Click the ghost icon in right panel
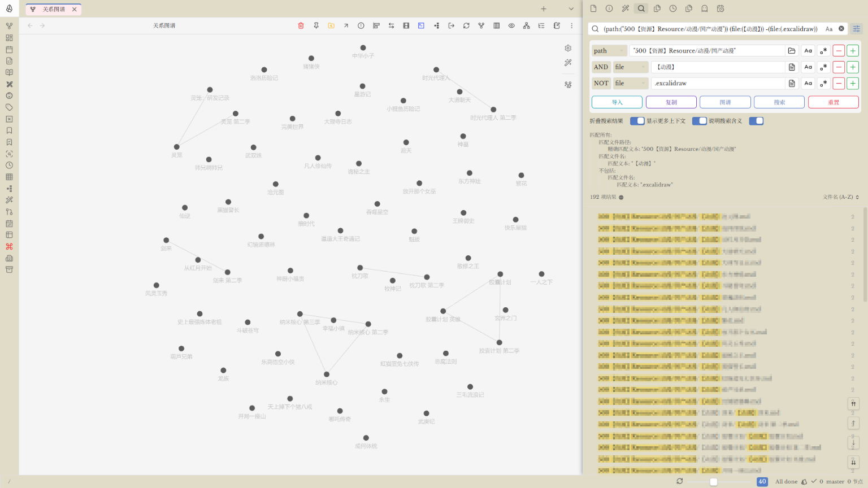The height and width of the screenshot is (488, 868). (x=705, y=8)
